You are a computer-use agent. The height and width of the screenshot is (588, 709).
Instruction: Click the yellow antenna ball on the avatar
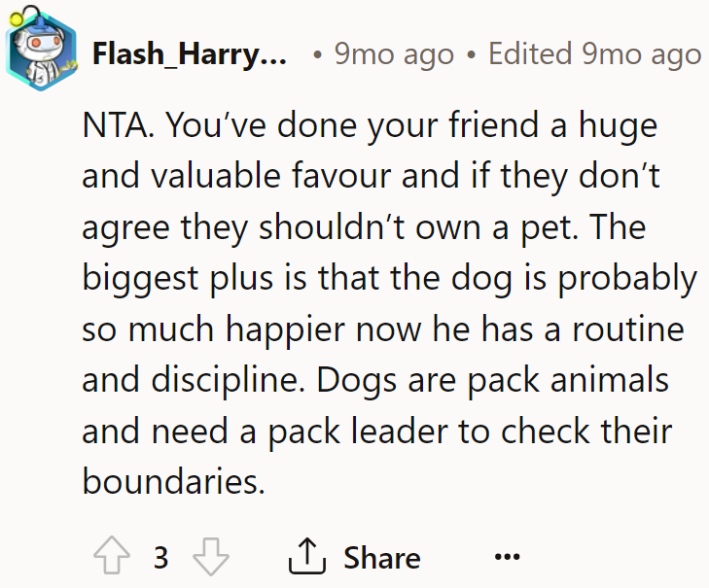tap(17, 19)
